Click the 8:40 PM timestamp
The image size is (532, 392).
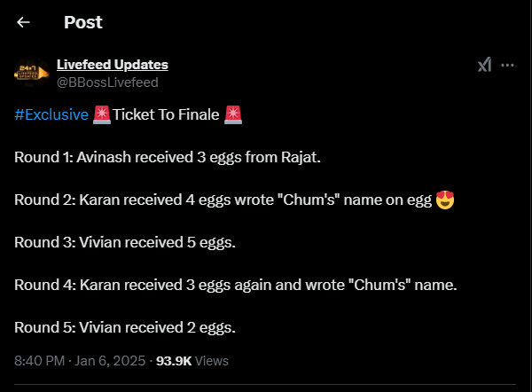[39, 361]
